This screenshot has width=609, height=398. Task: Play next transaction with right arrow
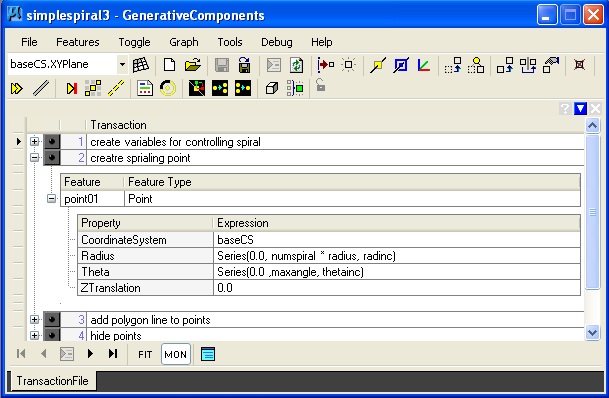coord(90,354)
